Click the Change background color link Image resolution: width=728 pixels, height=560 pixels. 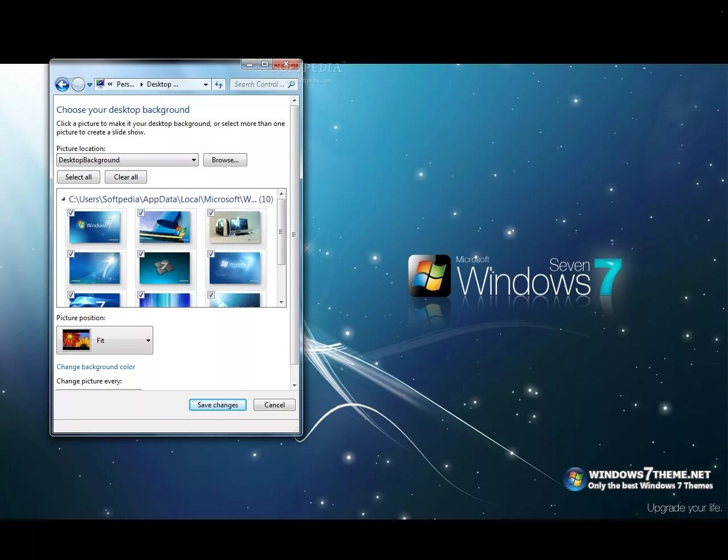pyautogui.click(x=96, y=367)
